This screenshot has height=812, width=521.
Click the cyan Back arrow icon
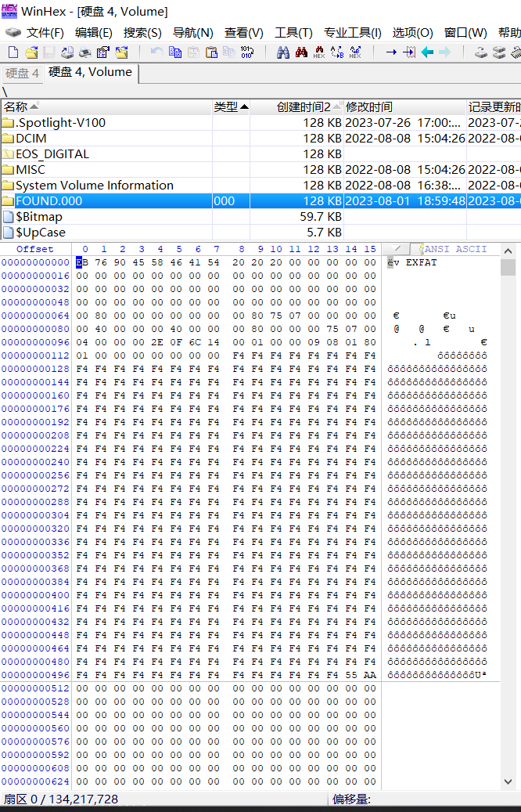(427, 52)
